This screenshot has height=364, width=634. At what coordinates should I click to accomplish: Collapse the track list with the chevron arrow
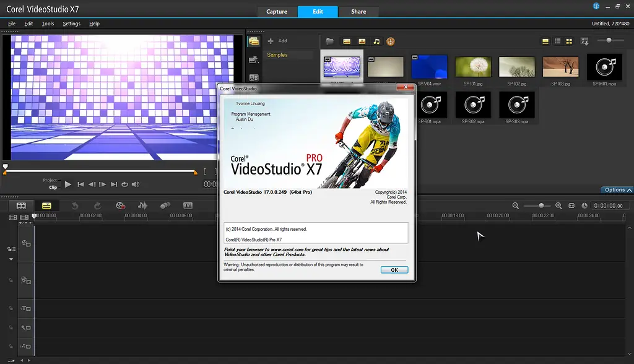coord(11,259)
